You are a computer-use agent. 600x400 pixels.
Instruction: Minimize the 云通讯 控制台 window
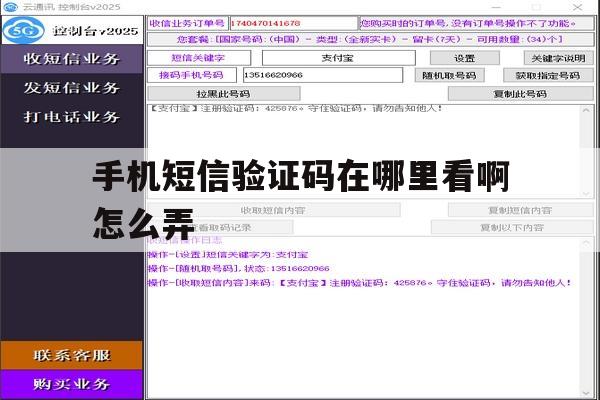(x=496, y=7)
